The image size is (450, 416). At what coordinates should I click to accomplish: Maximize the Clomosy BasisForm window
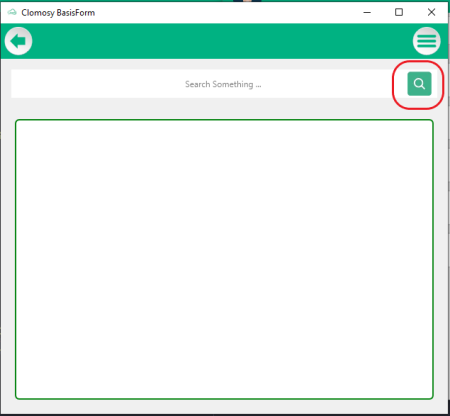[x=399, y=12]
